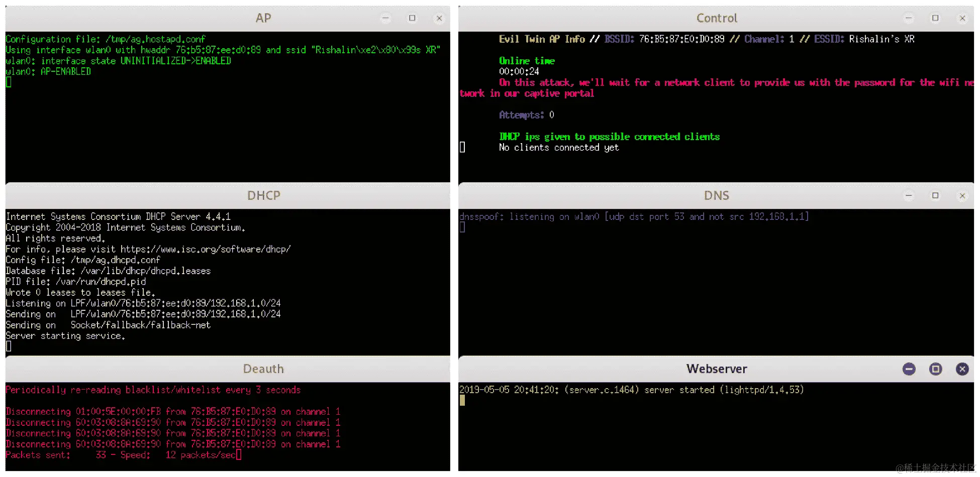The height and width of the screenshot is (477, 980).
Task: Click the 'Online time' label in Control
Action: 527,61
